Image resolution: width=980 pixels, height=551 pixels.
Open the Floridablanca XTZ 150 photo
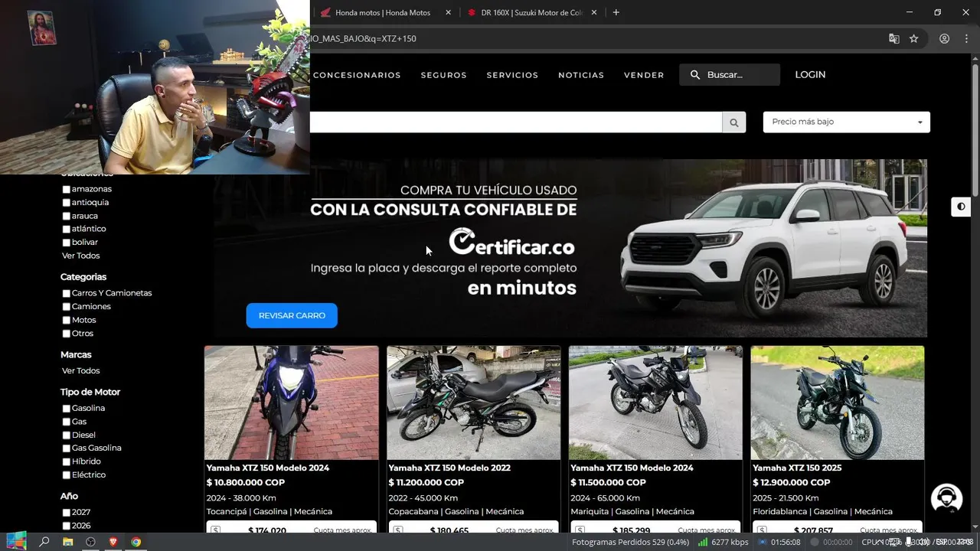[x=838, y=403]
